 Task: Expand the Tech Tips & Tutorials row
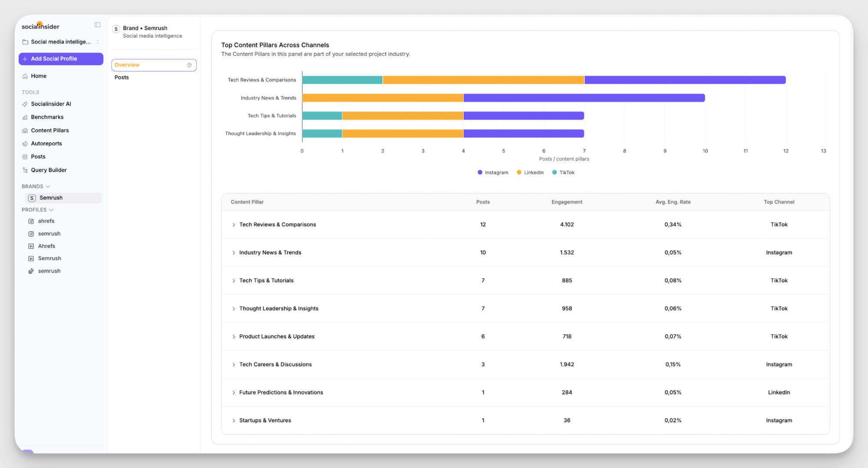(x=234, y=281)
